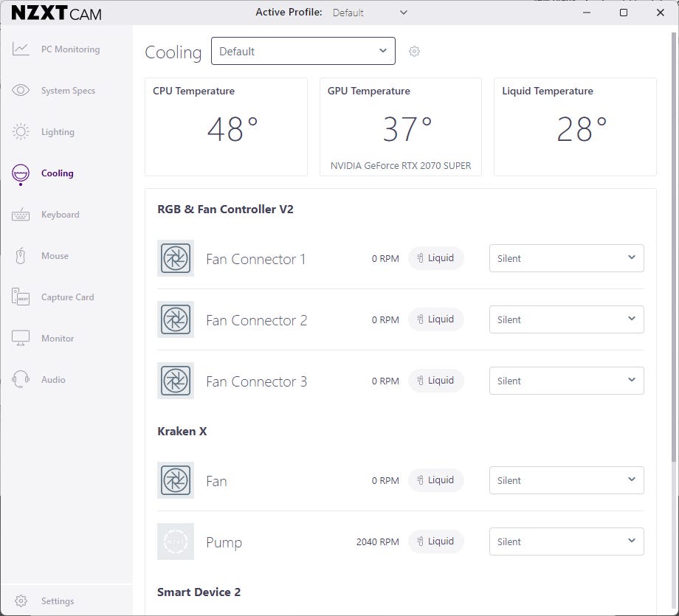Click the Settings gear icon in sidebar

coord(21,601)
